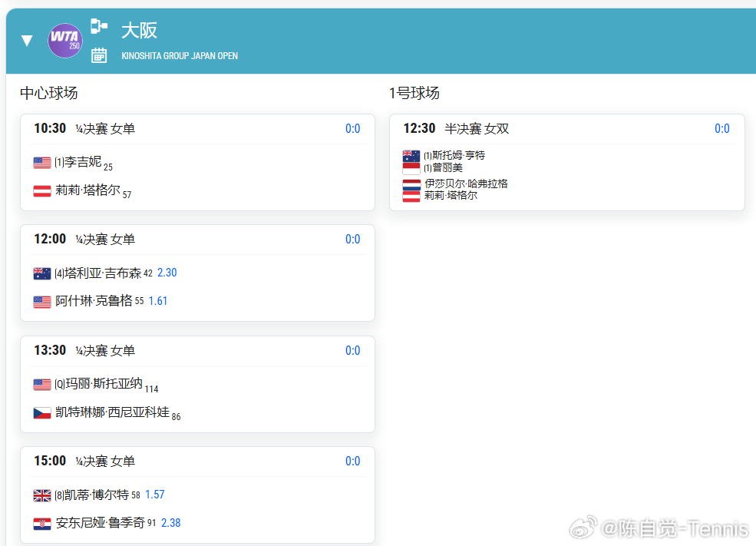Click the USA flag beside 李吉妮
Screen dimensions: 756x546
(42, 163)
